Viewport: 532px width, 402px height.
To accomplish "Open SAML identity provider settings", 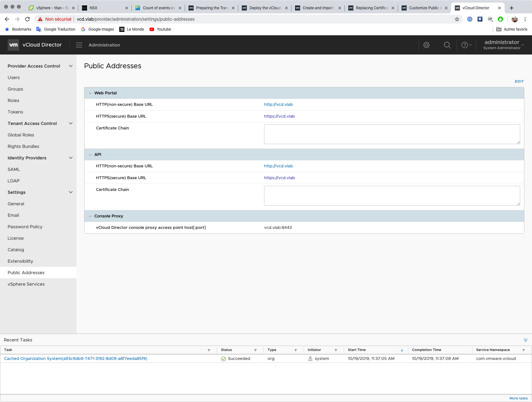I will [14, 169].
